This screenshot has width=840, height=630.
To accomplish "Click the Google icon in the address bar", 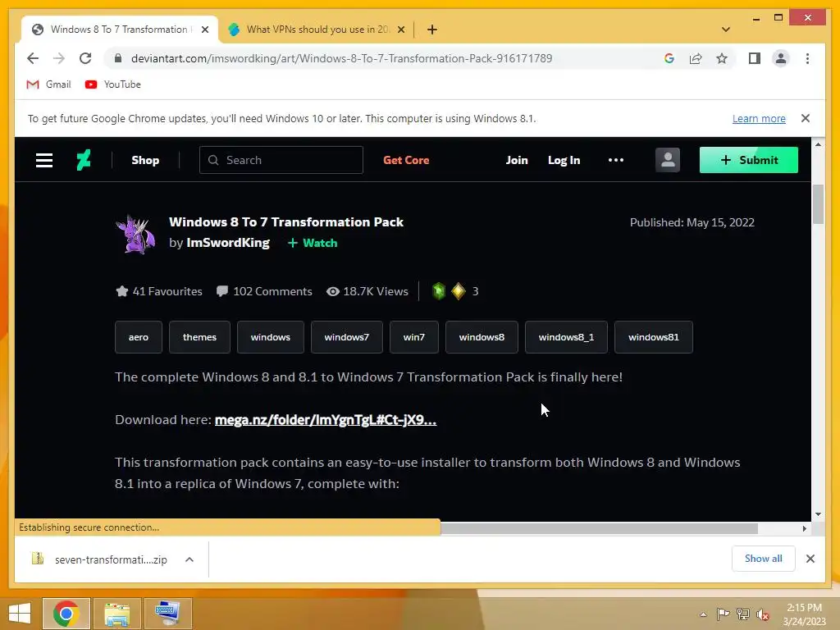I will [x=669, y=58].
